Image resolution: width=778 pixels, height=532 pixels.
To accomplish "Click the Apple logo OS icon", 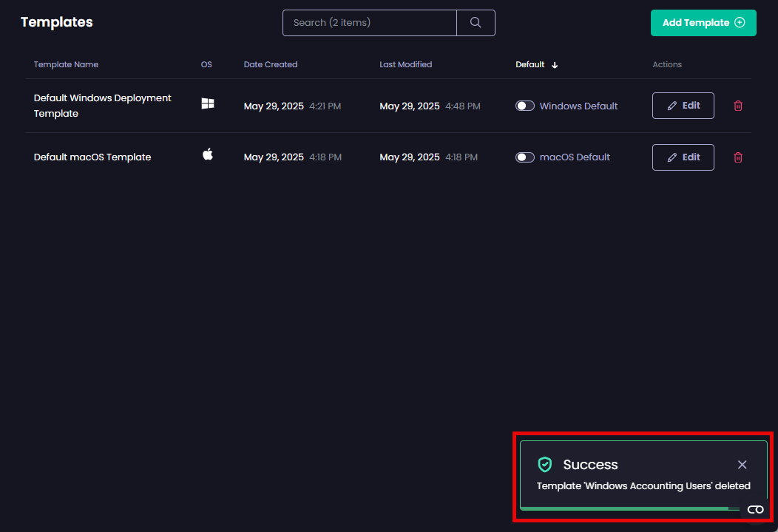I will [208, 154].
